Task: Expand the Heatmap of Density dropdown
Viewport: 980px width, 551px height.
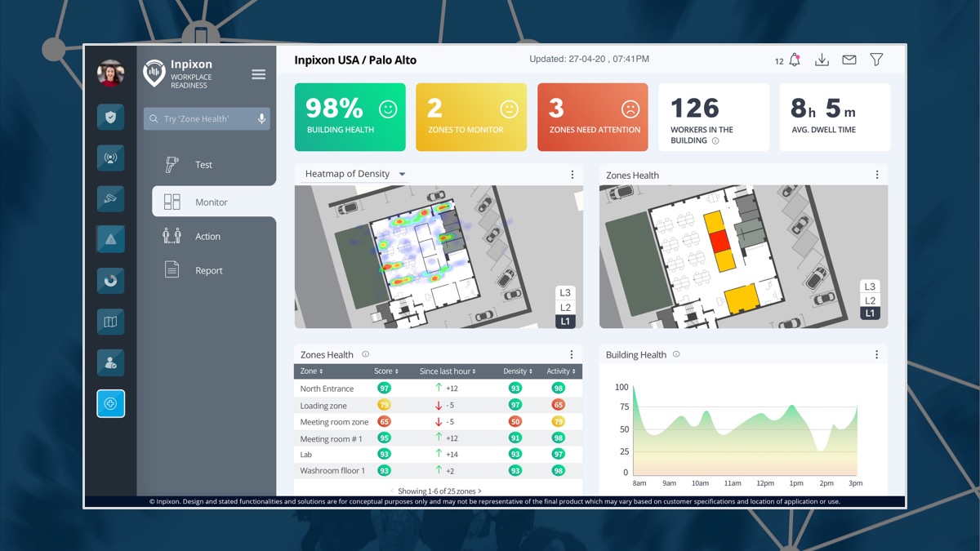Action: [x=355, y=174]
